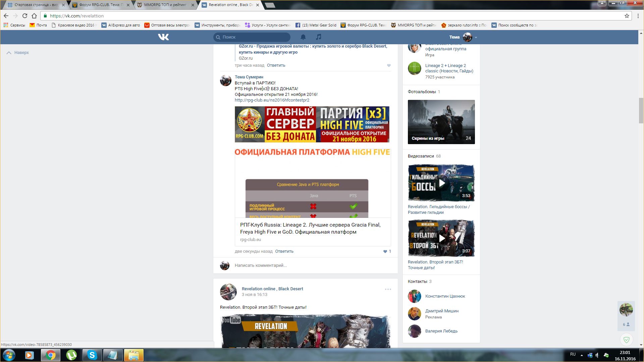Click the page vertical scrollbar thumb
644x362 pixels.
pos(641,111)
